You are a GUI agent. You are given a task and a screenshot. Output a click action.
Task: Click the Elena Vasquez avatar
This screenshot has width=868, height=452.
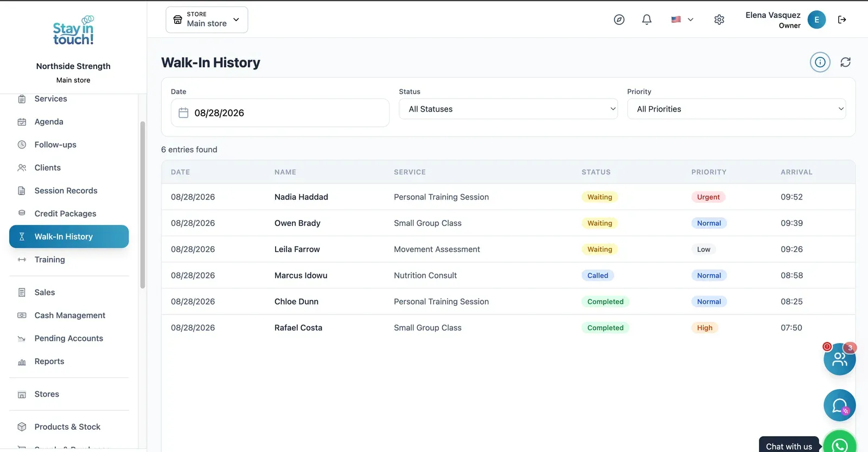click(816, 20)
